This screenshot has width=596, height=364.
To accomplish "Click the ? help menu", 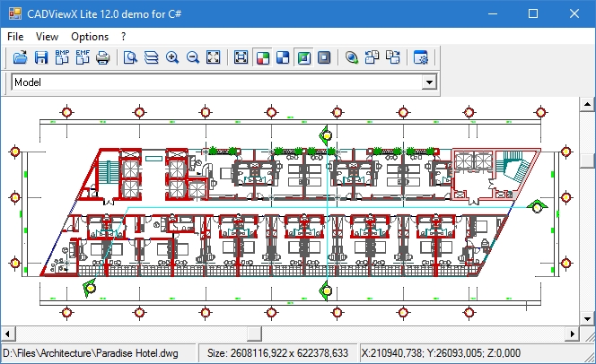I will [124, 37].
